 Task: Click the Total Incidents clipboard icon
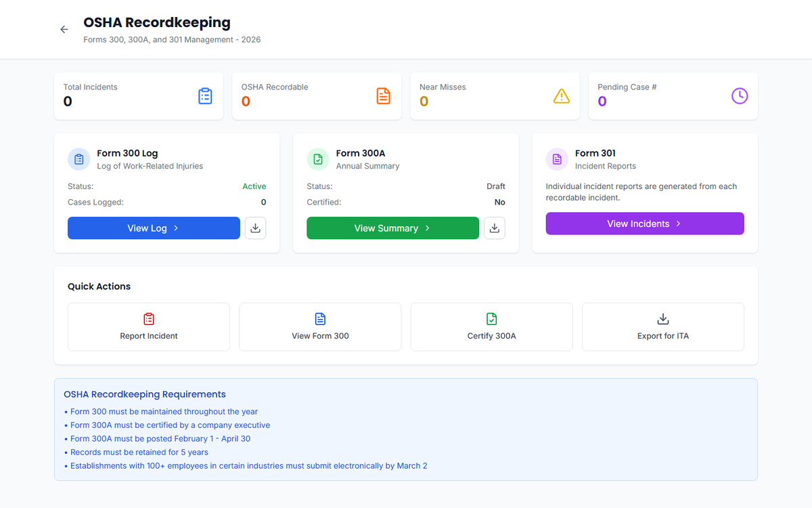point(205,96)
